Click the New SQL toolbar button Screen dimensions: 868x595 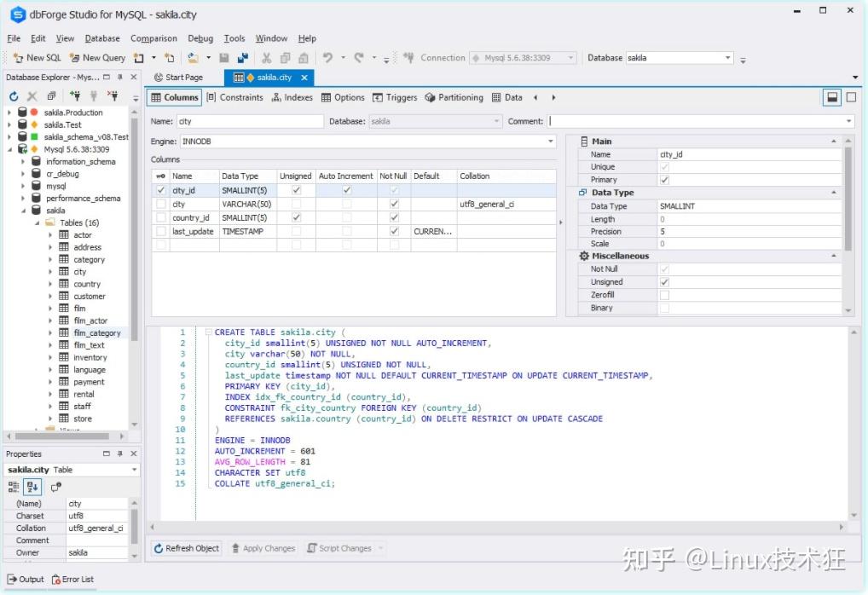(x=37, y=58)
